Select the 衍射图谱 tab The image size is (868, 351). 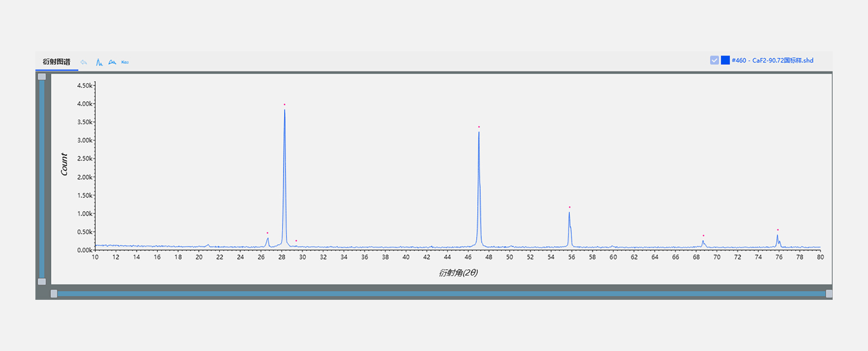[x=57, y=61]
